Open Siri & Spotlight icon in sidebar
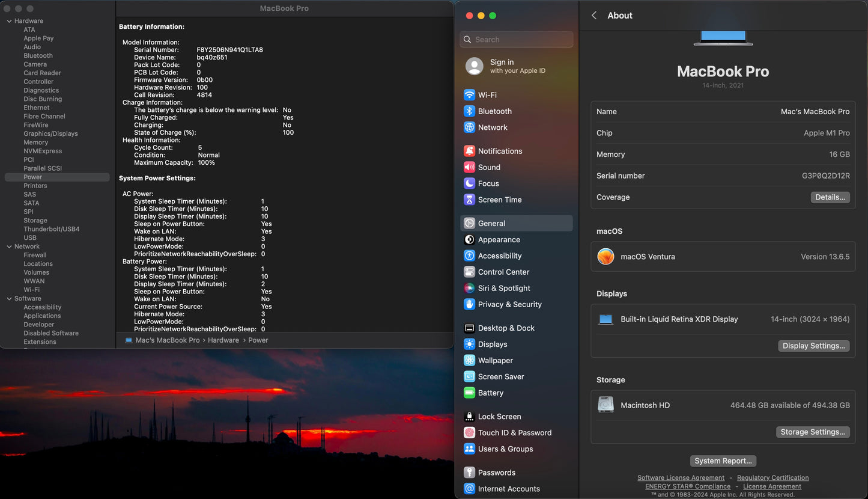The width and height of the screenshot is (868, 499). pyautogui.click(x=469, y=288)
